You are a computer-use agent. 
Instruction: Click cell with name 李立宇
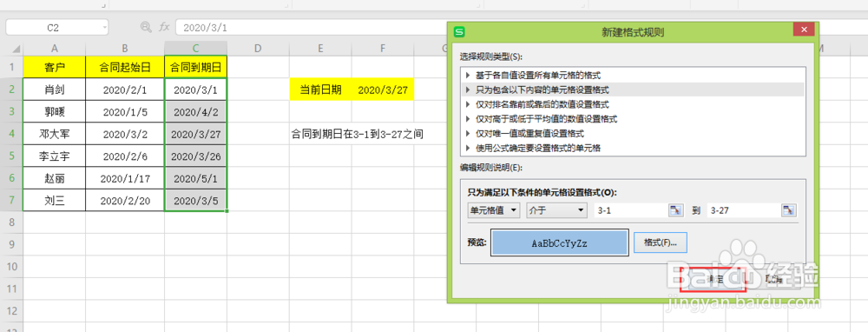pyautogui.click(x=54, y=156)
